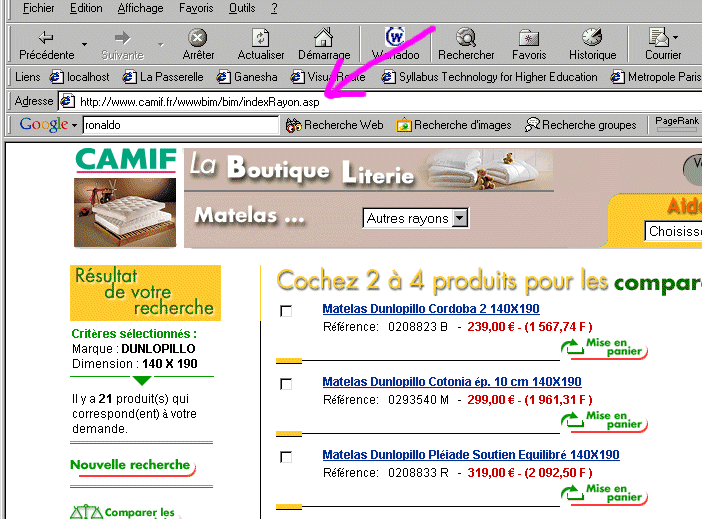Click the Mise en panier icon for Pléiade

click(x=604, y=494)
